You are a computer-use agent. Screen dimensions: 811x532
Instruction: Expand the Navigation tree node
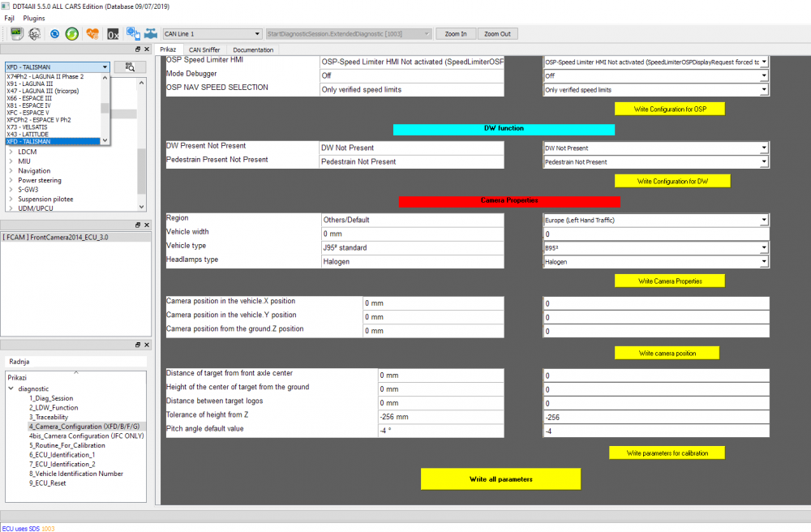pos(11,171)
